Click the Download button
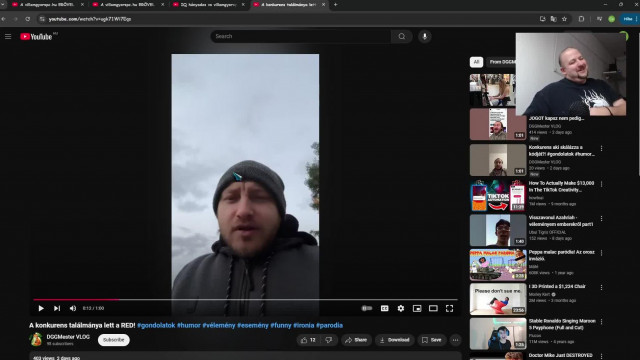Viewport: 640px width, 360px height. [394, 340]
